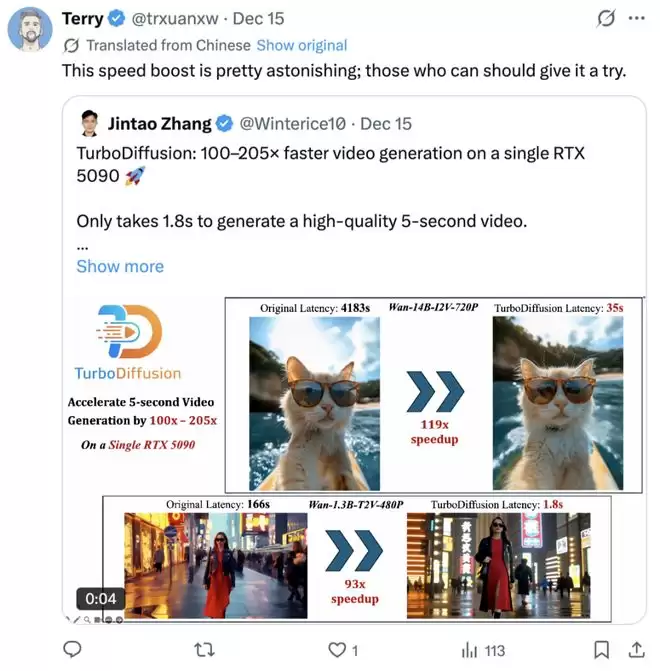This screenshot has height=671, width=660.
Task: Click the Grok icon on the tweet
Action: coord(605,19)
